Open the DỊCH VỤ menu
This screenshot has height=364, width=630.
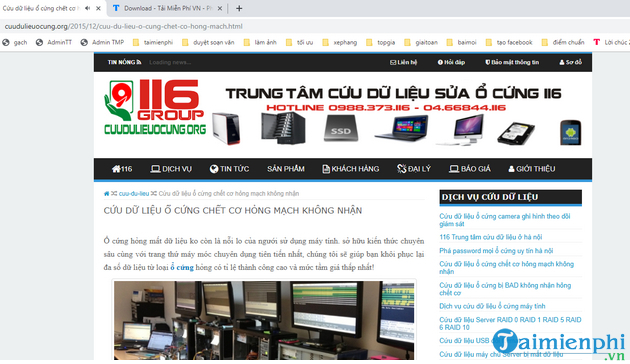click(x=171, y=169)
